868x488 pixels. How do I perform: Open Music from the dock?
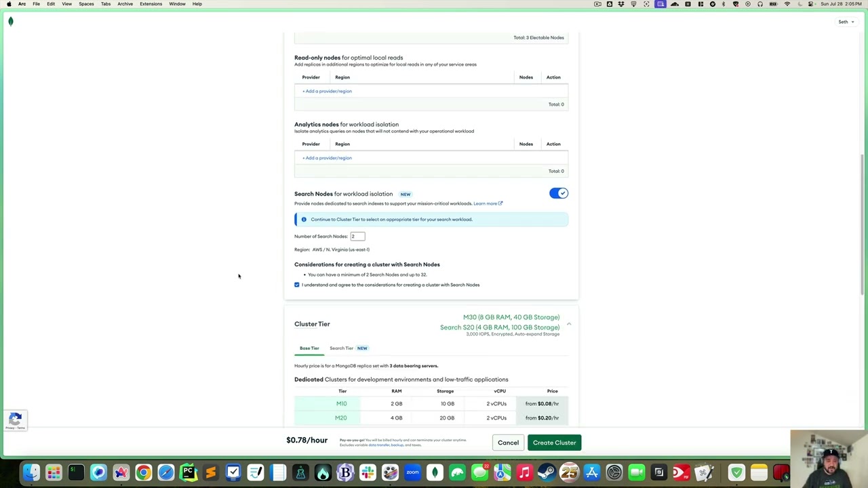(x=524, y=472)
